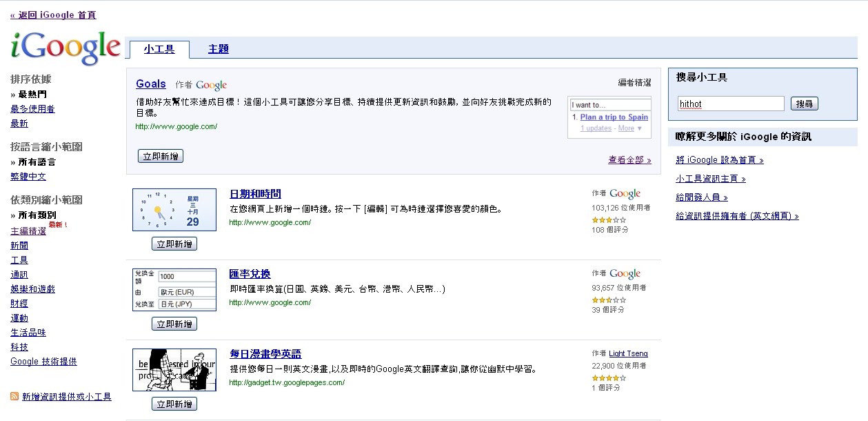Screen dimensions: 868x421
Task: Click the Google author logo for 日期和時間
Action: click(625, 194)
